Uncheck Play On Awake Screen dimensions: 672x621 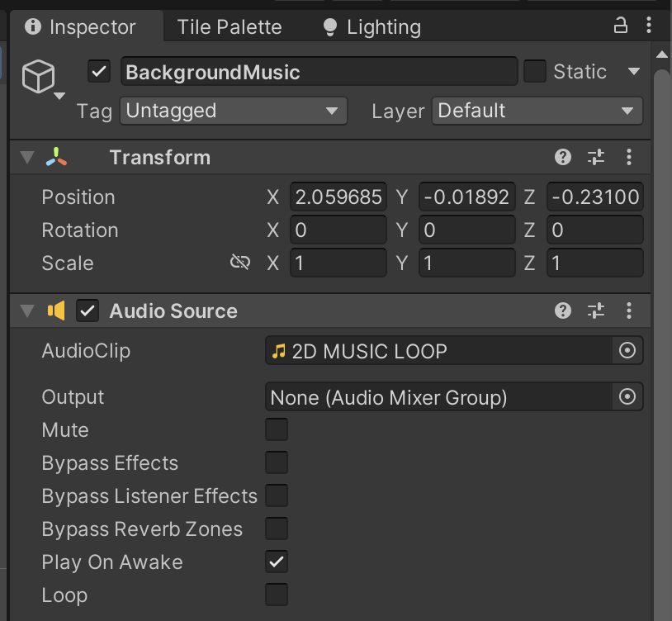(277, 562)
